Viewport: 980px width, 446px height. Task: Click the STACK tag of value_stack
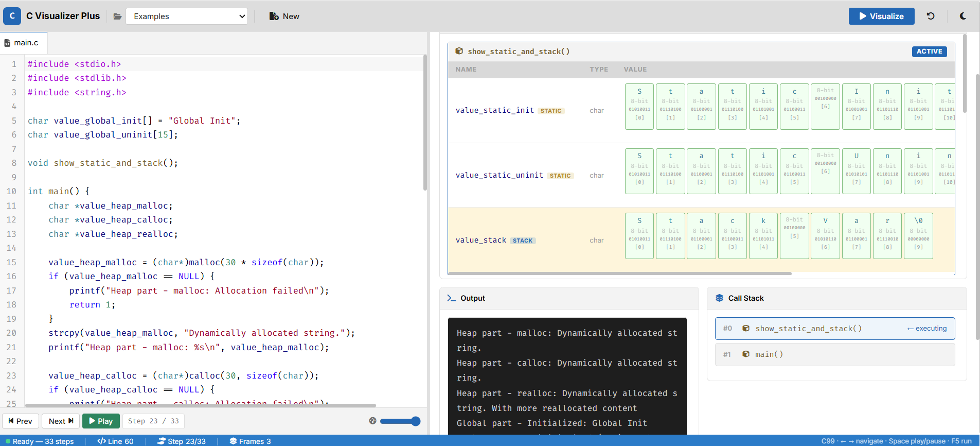(523, 241)
